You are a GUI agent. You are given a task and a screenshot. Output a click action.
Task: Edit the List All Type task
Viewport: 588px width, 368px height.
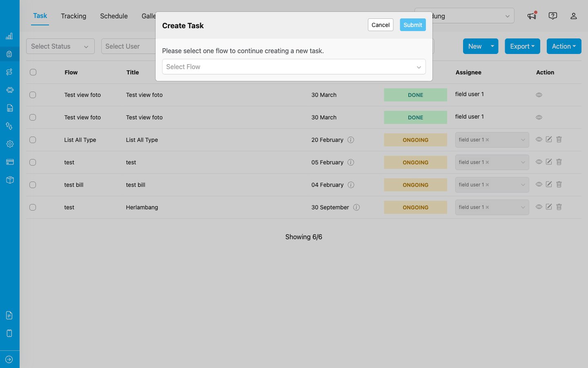[549, 139]
